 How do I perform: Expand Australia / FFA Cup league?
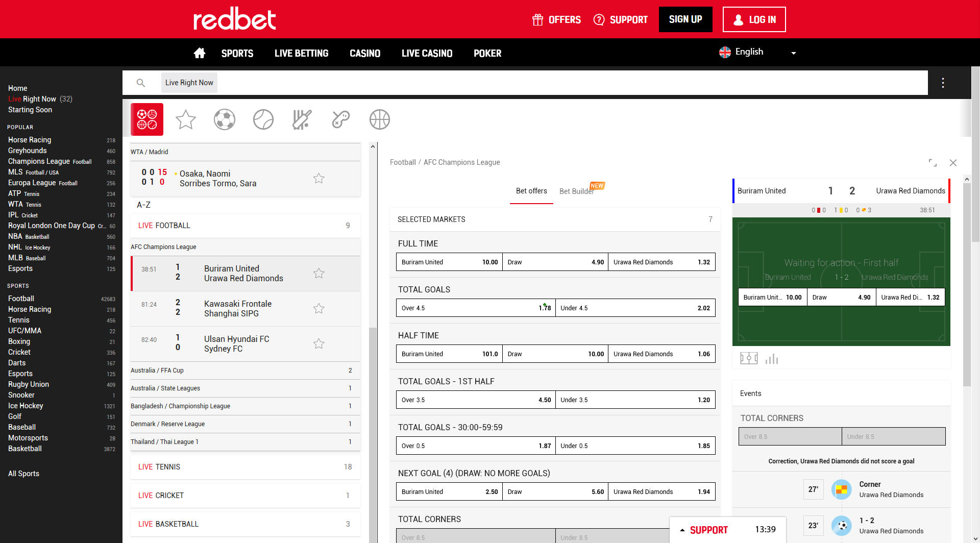point(245,371)
